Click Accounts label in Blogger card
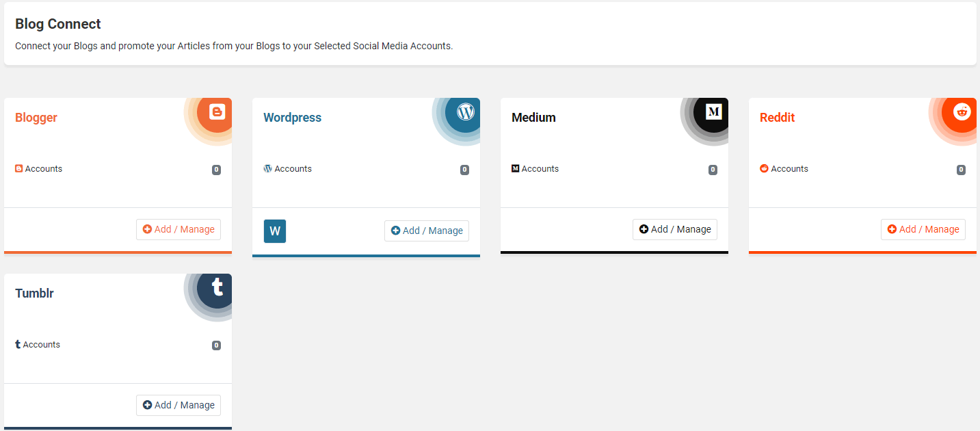This screenshot has height=431, width=980. point(44,169)
